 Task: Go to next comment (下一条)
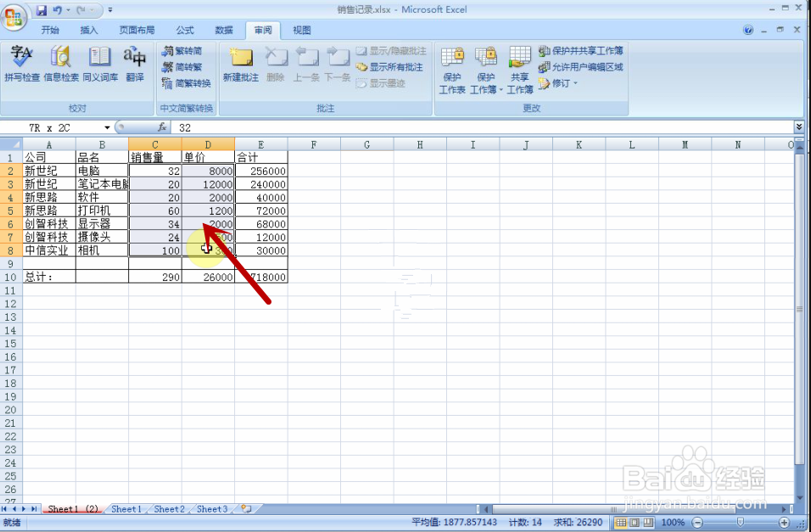pos(338,64)
